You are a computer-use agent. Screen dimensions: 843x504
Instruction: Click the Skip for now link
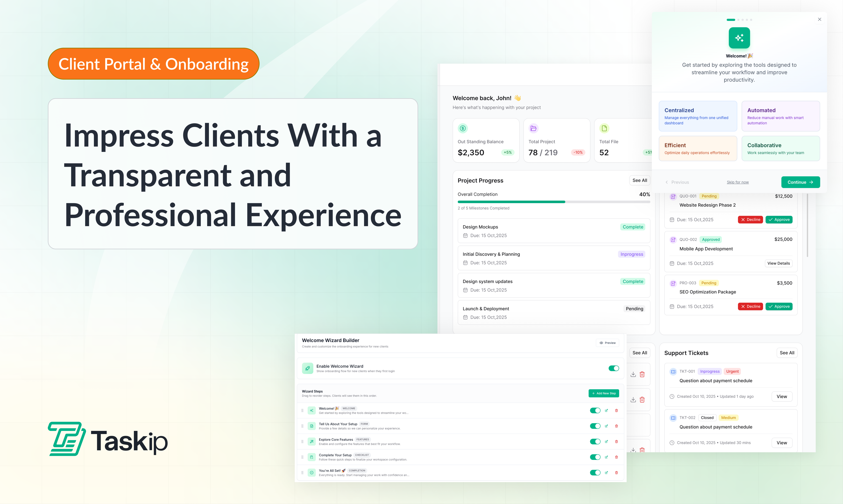click(738, 182)
